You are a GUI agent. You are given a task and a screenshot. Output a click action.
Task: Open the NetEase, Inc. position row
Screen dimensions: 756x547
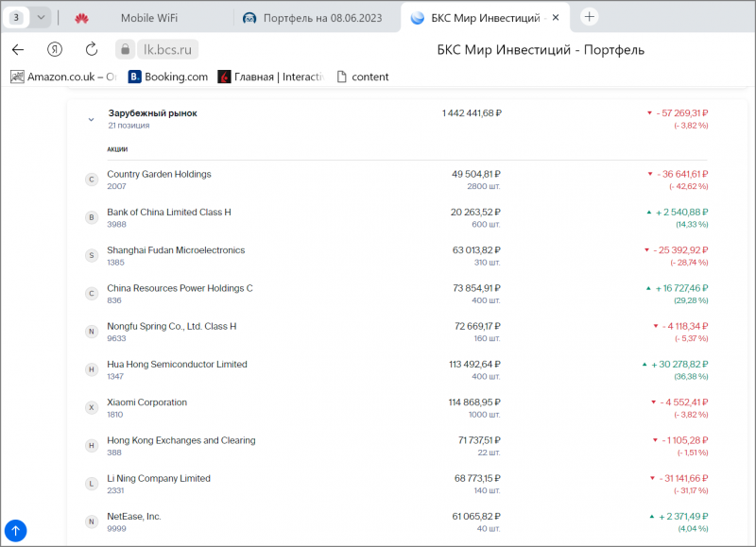(134, 517)
